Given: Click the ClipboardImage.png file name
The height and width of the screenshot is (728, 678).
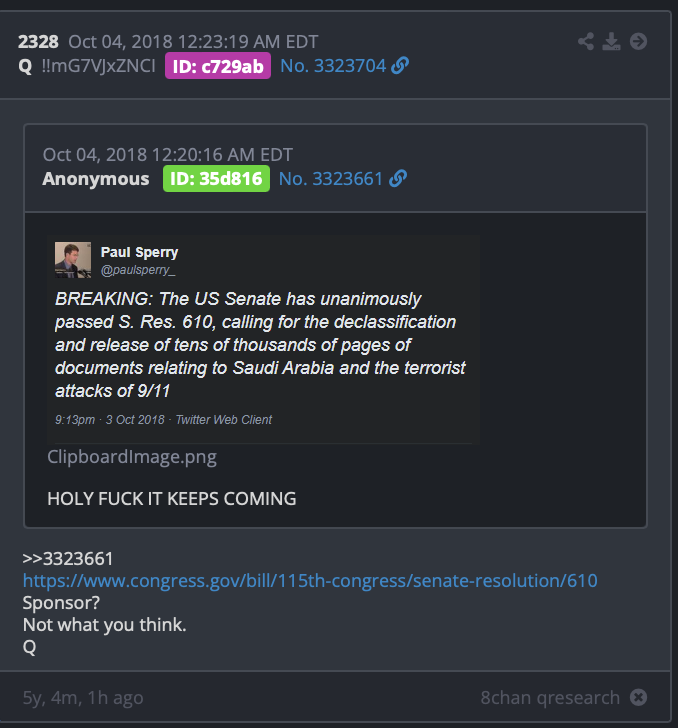Looking at the screenshot, I should point(132,457).
